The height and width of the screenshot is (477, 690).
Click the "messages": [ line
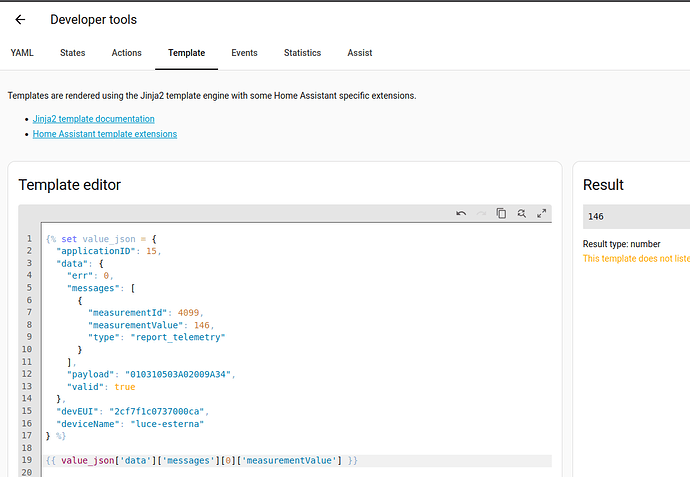[x=101, y=288]
